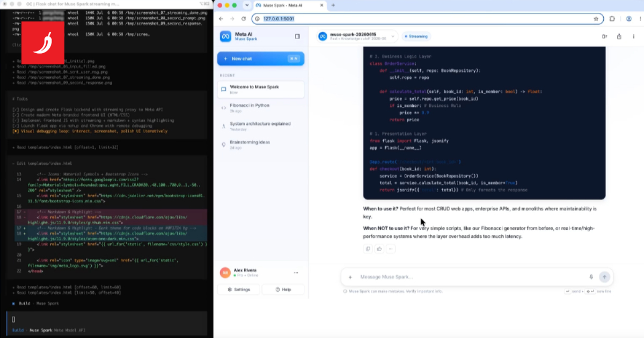
Task: Start a New chat
Action: 261,58
